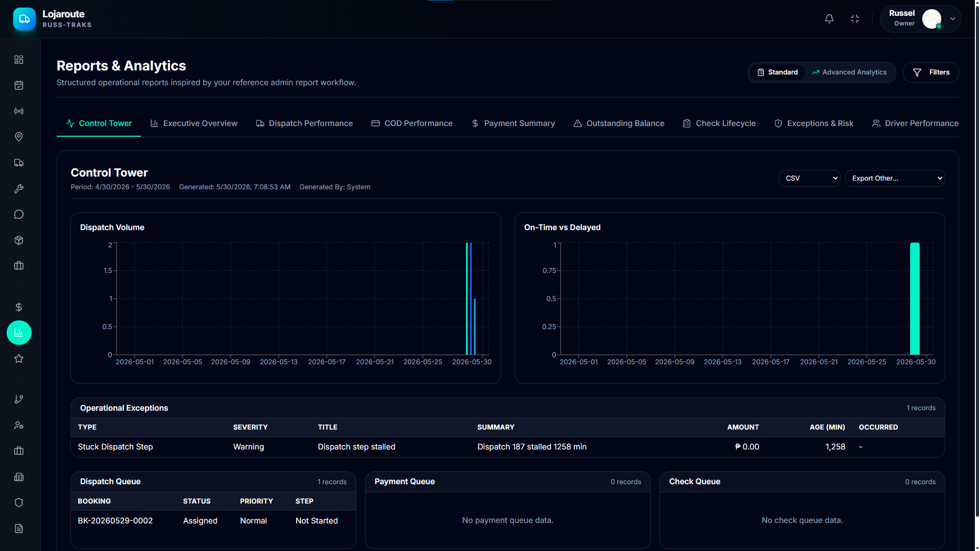Open the lower briefcase icon below user settings
The height and width of the screenshot is (551, 980).
coord(19,451)
